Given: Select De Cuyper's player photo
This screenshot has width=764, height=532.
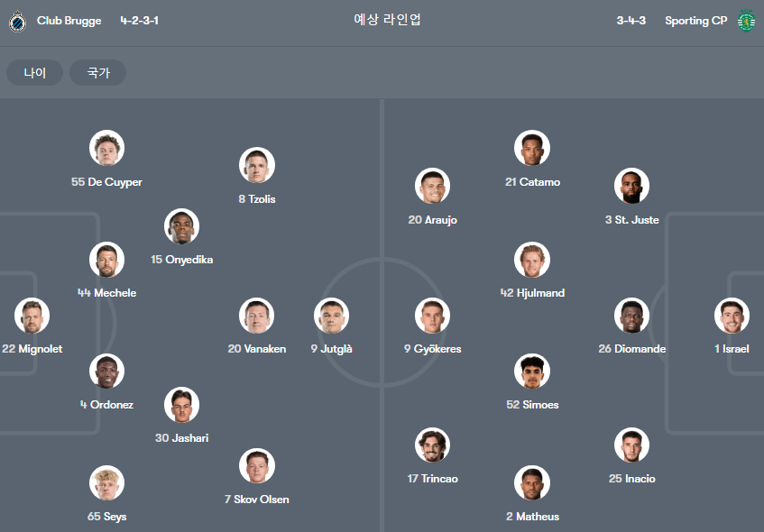Looking at the screenshot, I should click(x=106, y=148).
